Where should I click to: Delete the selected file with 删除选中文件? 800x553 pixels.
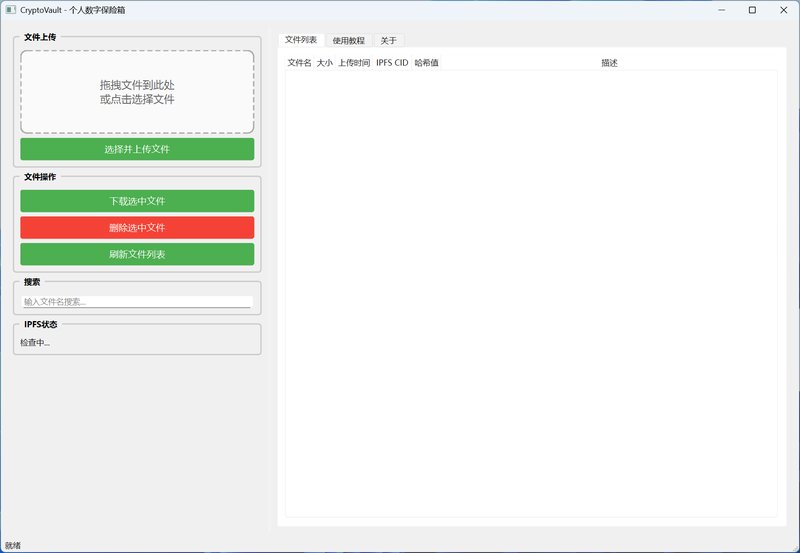pos(137,228)
